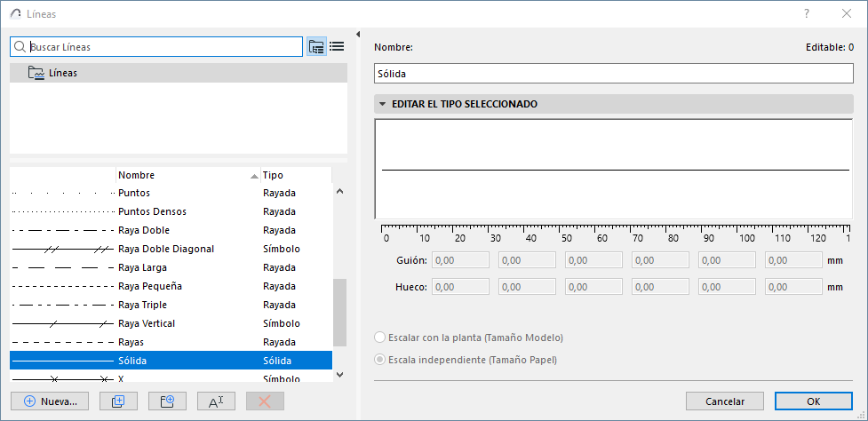The height and width of the screenshot is (421, 868).
Task: Select the Raya Doble Diagonal line type
Action: point(171,249)
